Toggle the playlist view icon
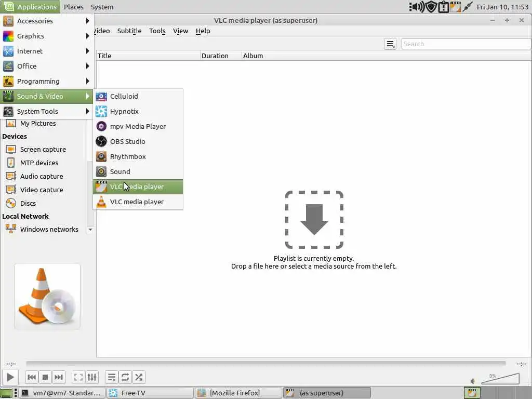This screenshot has height=399, width=532. (x=111, y=377)
